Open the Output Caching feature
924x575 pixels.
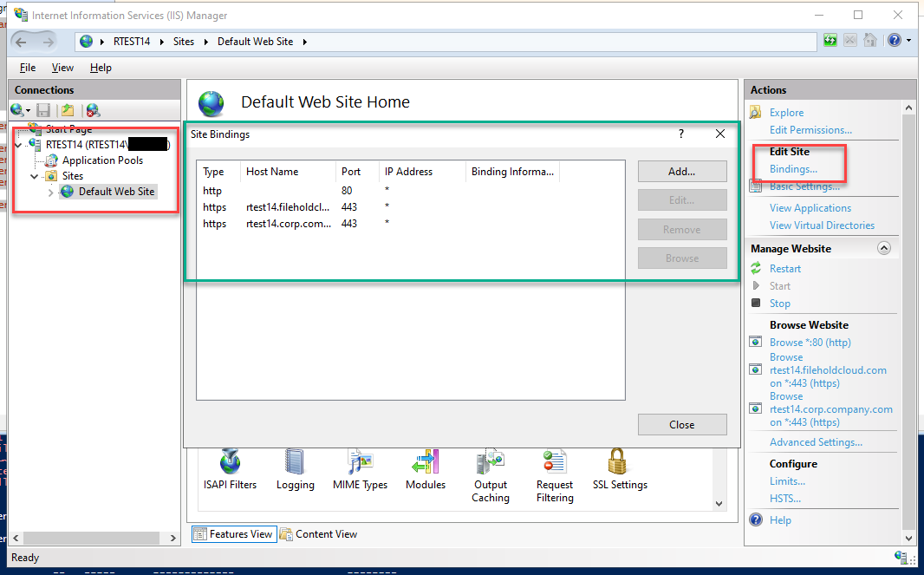[x=490, y=468]
